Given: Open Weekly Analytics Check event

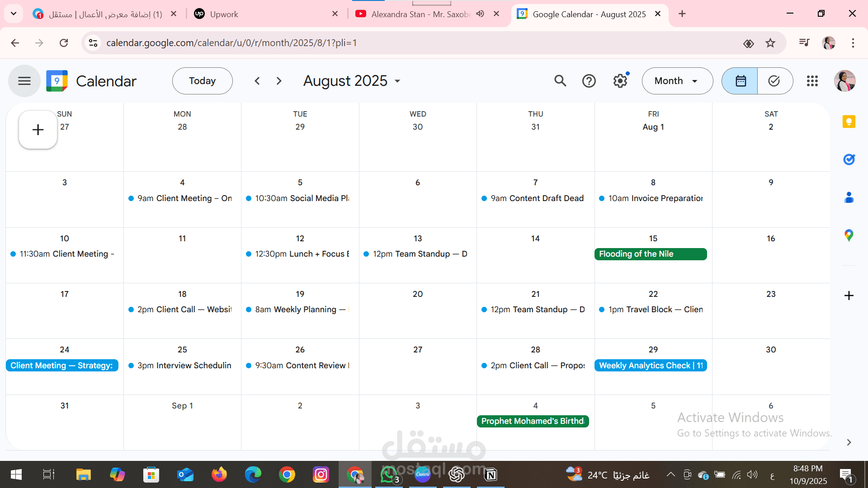Looking at the screenshot, I should (651, 366).
